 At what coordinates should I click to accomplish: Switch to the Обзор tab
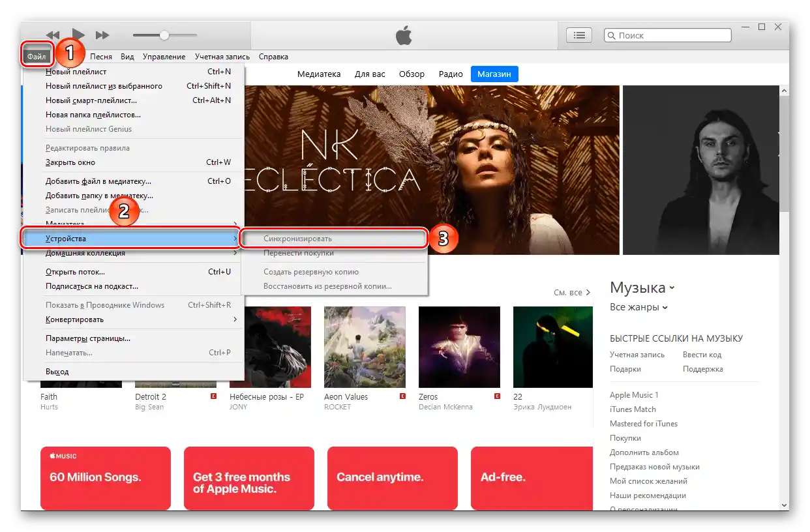(x=412, y=74)
